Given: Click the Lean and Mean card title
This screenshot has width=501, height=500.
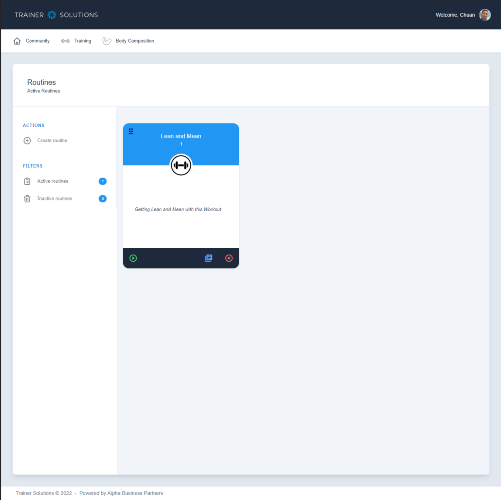Looking at the screenshot, I should (181, 136).
